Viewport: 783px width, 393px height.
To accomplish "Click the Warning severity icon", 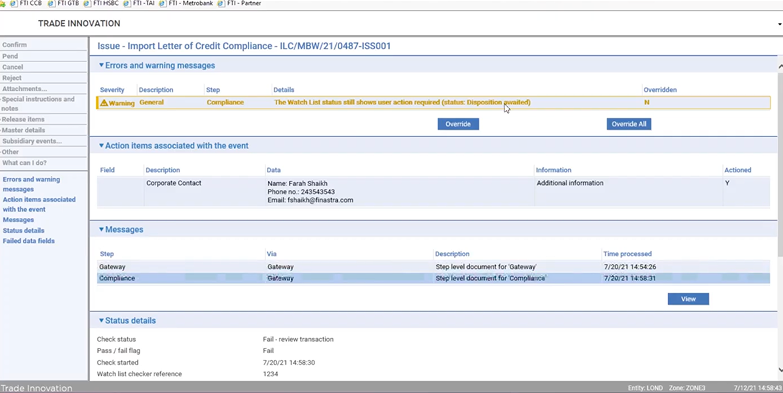I will point(104,103).
